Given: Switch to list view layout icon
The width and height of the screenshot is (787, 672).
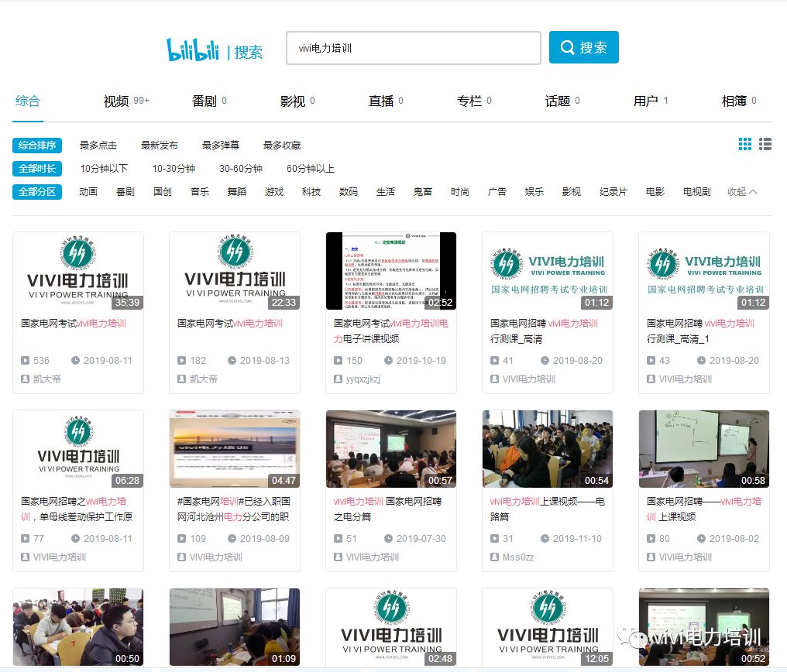Looking at the screenshot, I should point(765,145).
